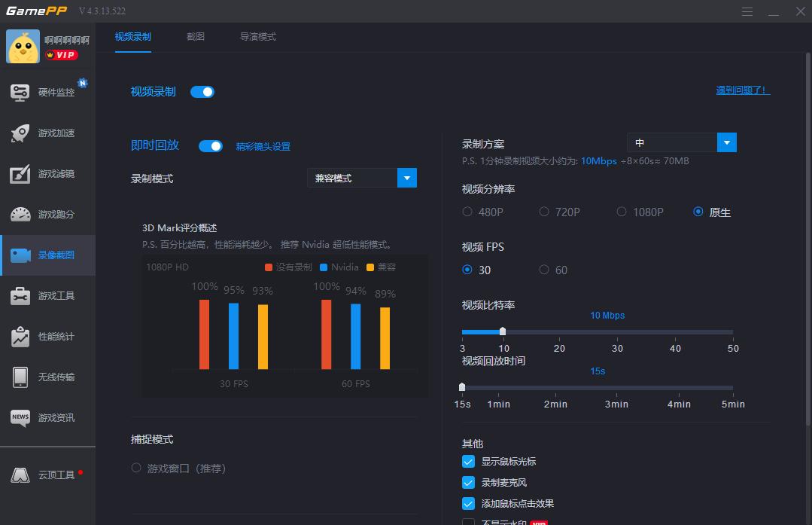Open the game benchmark (游戏跑分) gauge icon
Screen dimensions: 812x525
[x=20, y=215]
